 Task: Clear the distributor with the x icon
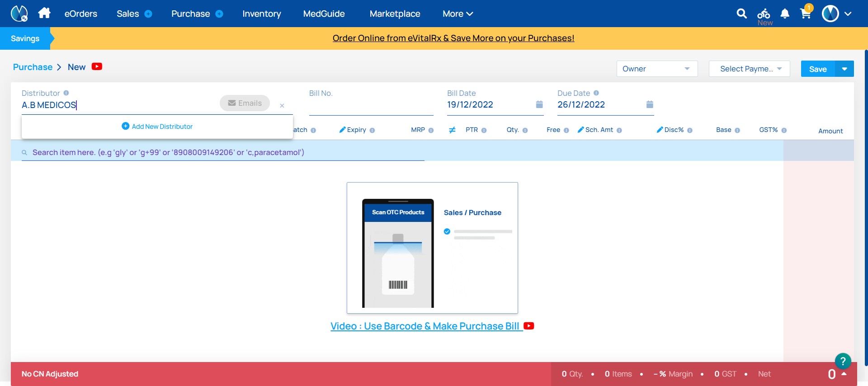coord(282,105)
